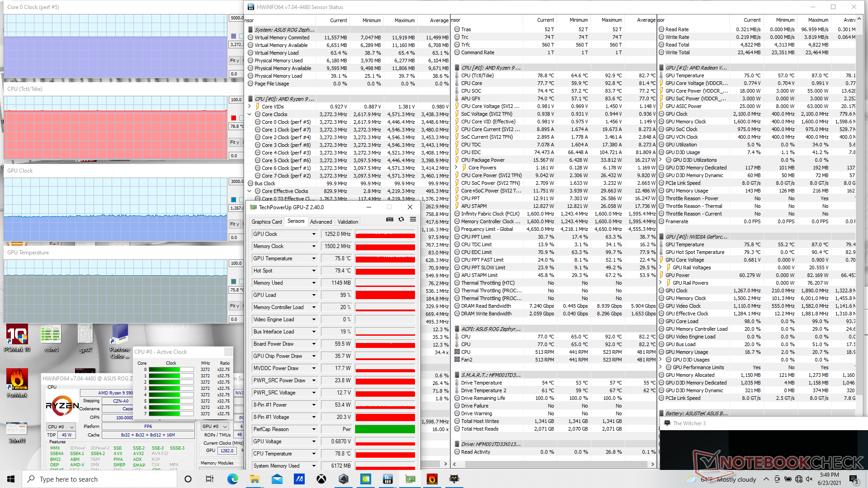Viewport: 868px width, 488px height.
Task: Open the Windows Start menu
Action: pyautogui.click(x=11, y=479)
